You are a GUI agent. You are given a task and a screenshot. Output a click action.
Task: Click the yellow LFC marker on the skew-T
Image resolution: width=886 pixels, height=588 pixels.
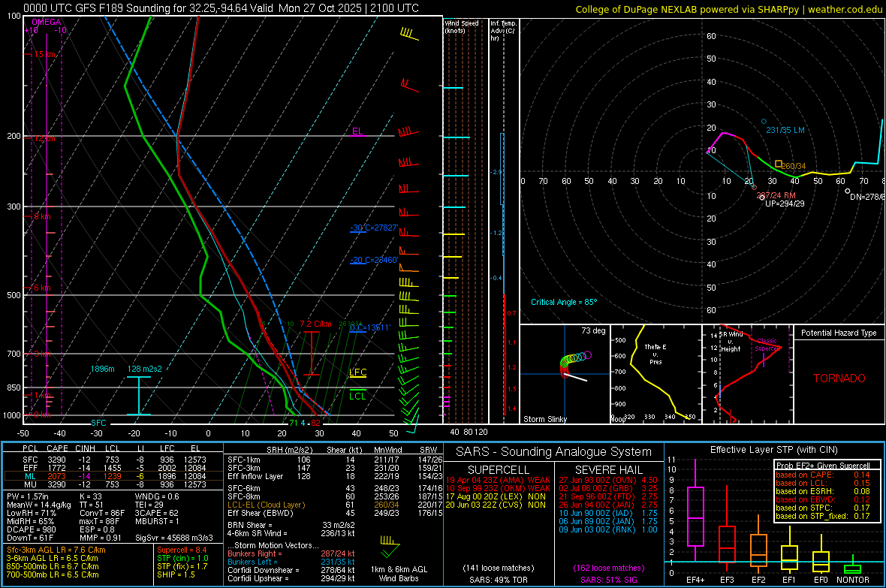(357, 372)
